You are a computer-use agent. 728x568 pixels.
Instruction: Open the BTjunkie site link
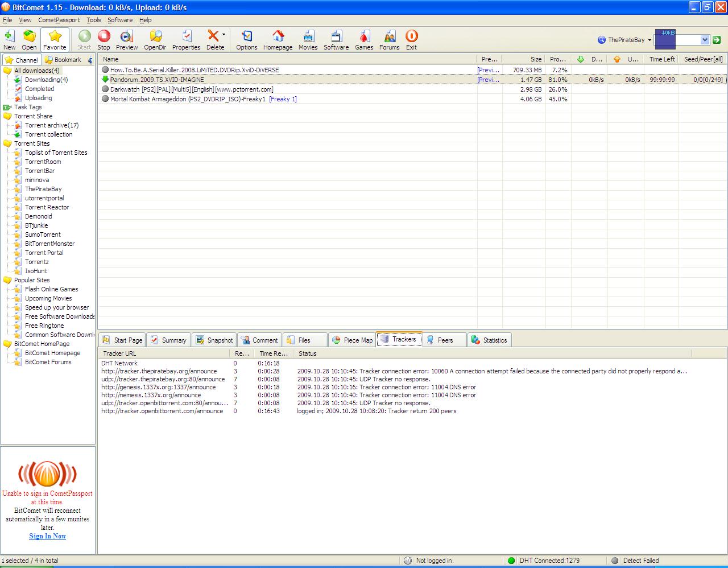36,225
